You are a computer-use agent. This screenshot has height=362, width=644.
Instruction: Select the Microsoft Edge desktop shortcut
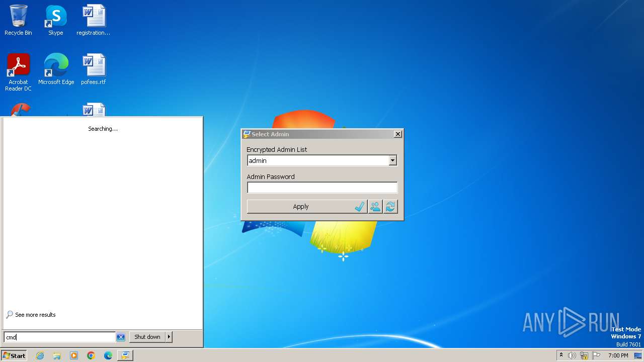[x=56, y=69]
